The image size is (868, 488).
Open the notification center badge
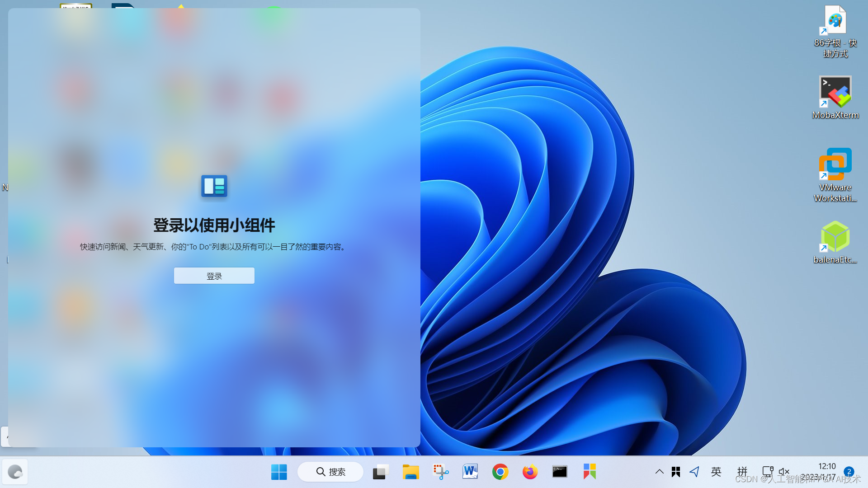tap(849, 472)
